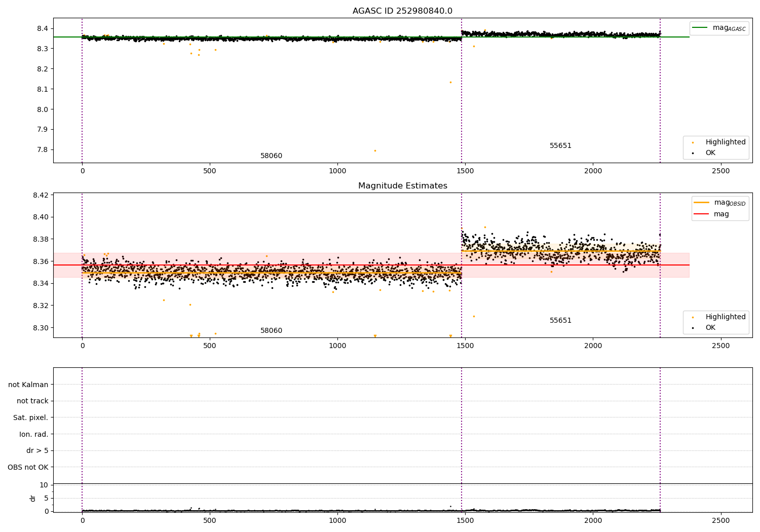Click the "8.30" y-tick label
Image resolution: width=760 pixels, height=532 pixels.
click(41, 328)
